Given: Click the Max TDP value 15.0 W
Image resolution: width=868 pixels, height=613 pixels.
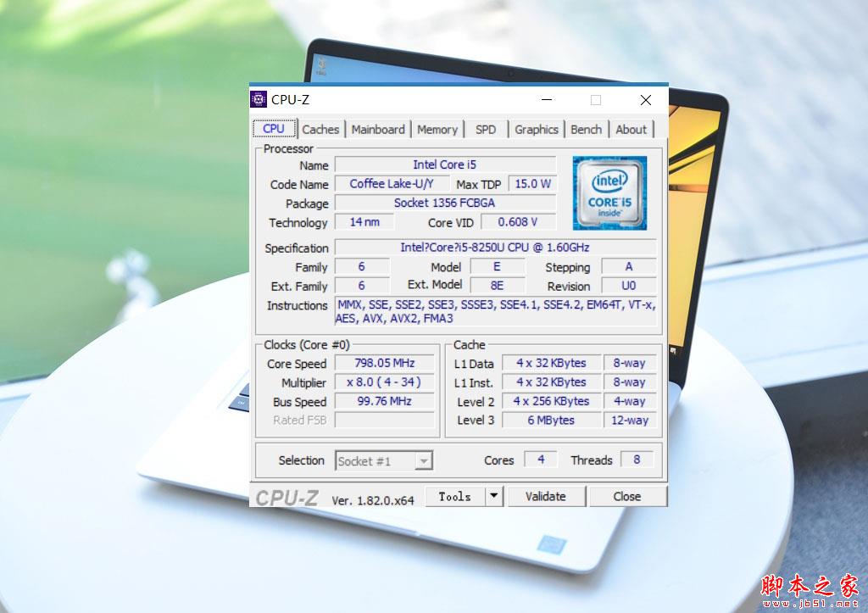Looking at the screenshot, I should click(532, 184).
